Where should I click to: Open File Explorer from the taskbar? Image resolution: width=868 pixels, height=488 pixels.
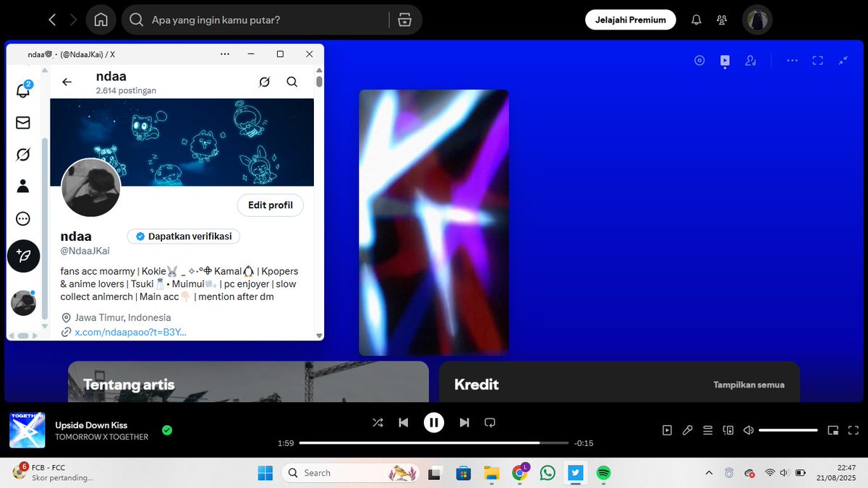[x=491, y=473]
